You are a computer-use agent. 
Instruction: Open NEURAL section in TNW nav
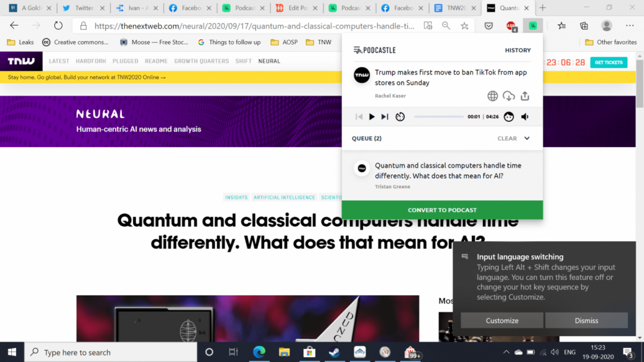pyautogui.click(x=269, y=61)
